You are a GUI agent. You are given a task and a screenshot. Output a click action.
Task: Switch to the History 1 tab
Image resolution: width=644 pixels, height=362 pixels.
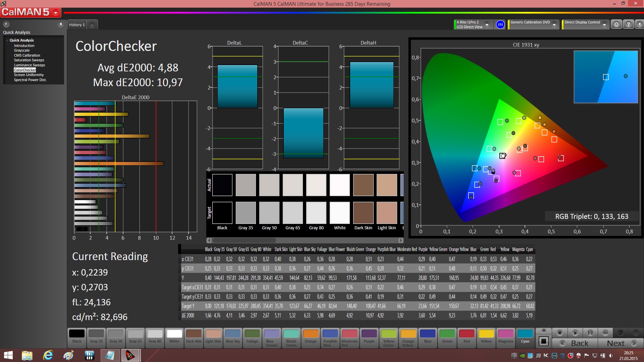click(x=77, y=25)
